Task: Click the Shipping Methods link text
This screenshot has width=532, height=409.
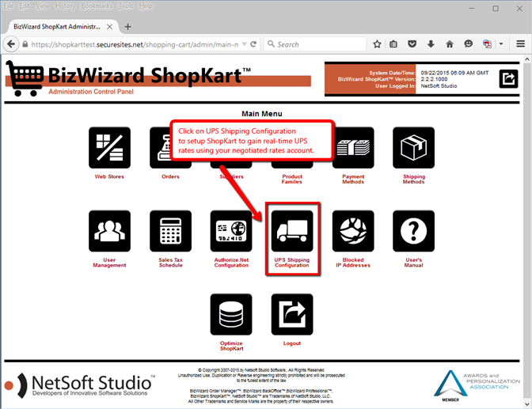Action: tap(413, 179)
